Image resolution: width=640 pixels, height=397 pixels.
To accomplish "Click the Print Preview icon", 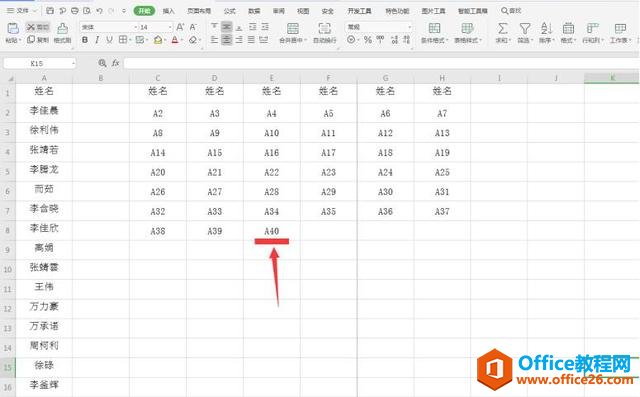I will tap(87, 11).
